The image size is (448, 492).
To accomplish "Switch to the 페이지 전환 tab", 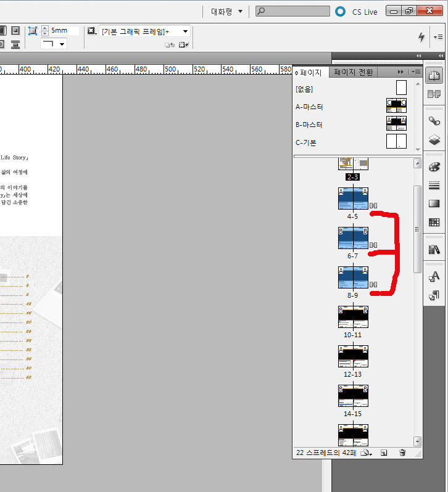I will pos(354,73).
